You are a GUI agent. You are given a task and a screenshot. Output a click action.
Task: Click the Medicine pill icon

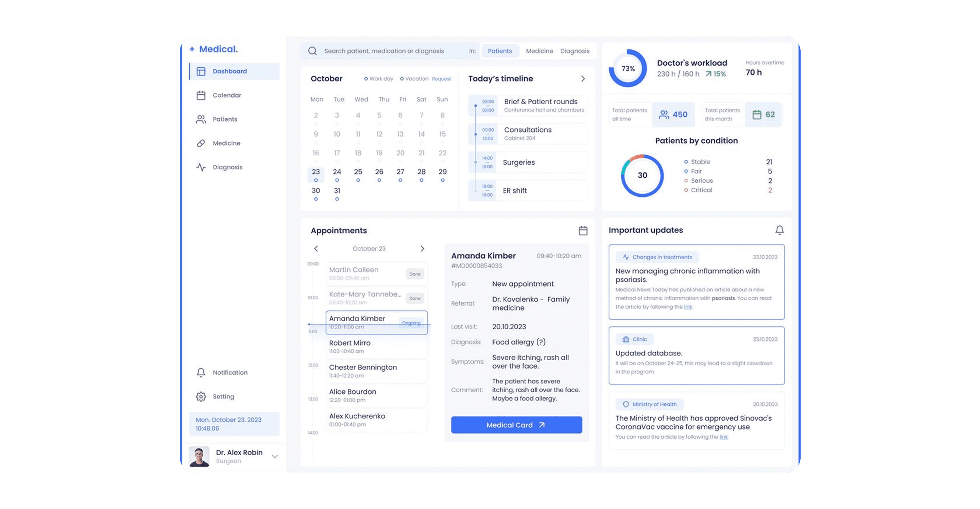201,143
